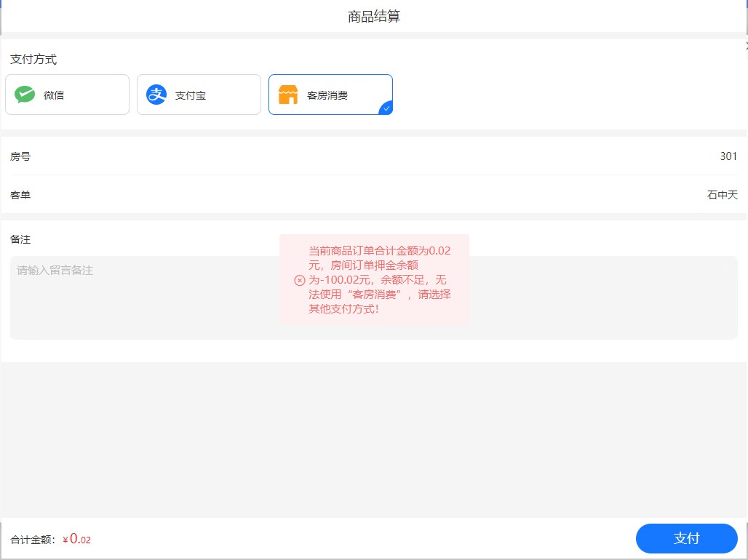Viewport: 748px width, 560px height.
Task: Select room charge (客房消费) payment option
Action: [330, 95]
